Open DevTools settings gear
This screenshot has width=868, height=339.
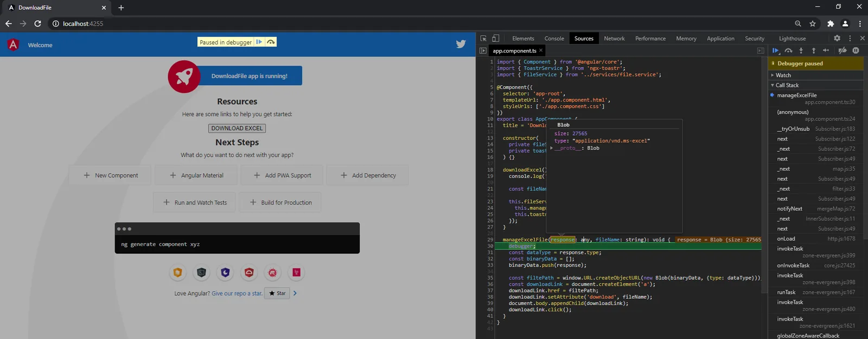click(x=837, y=39)
